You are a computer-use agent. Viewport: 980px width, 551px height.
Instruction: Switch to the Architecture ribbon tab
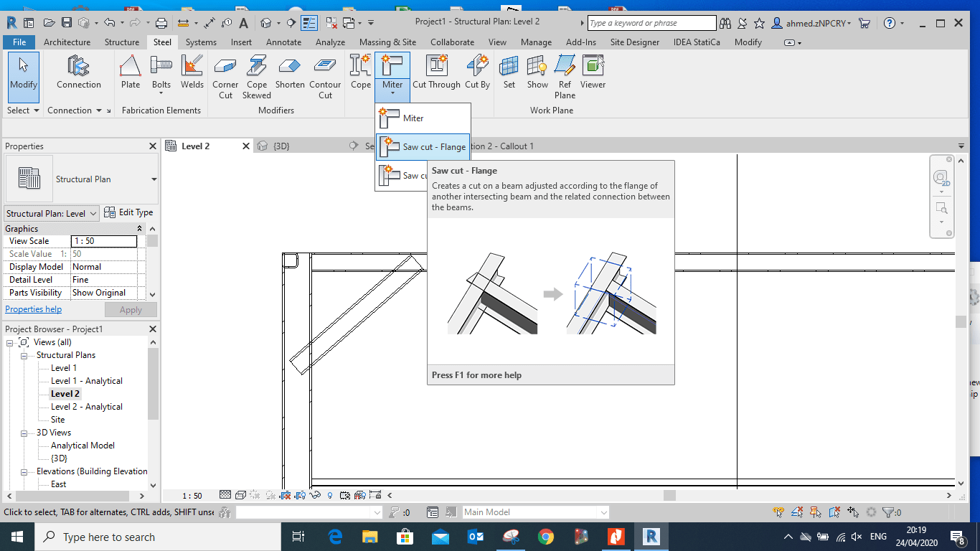coord(67,42)
